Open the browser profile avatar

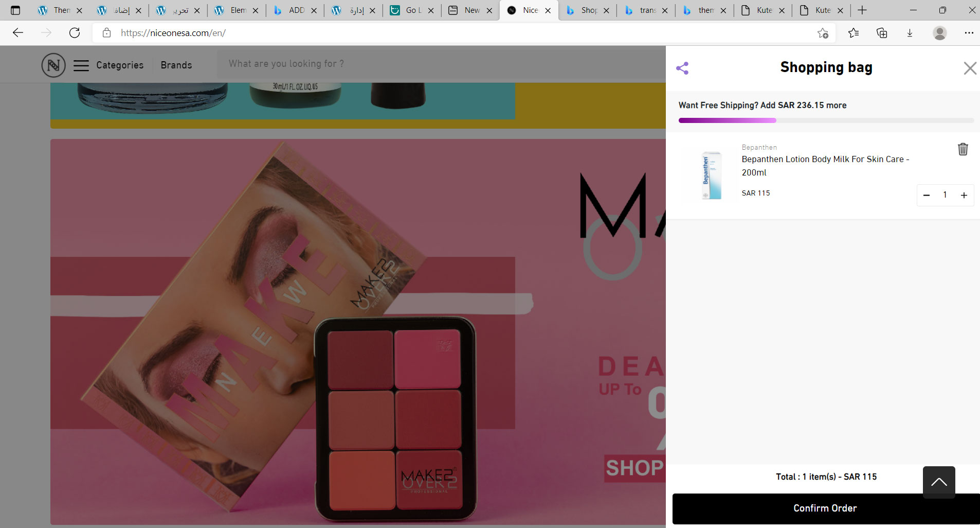(x=939, y=33)
